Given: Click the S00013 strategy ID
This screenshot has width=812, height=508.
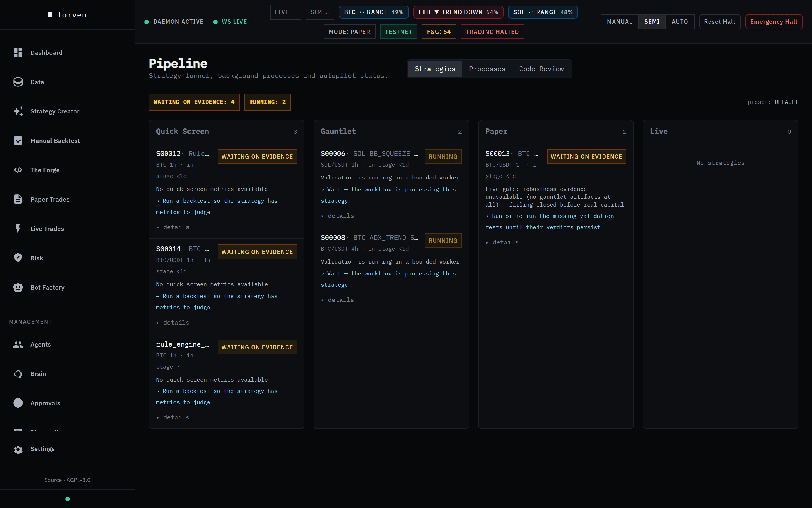Looking at the screenshot, I should tap(498, 154).
